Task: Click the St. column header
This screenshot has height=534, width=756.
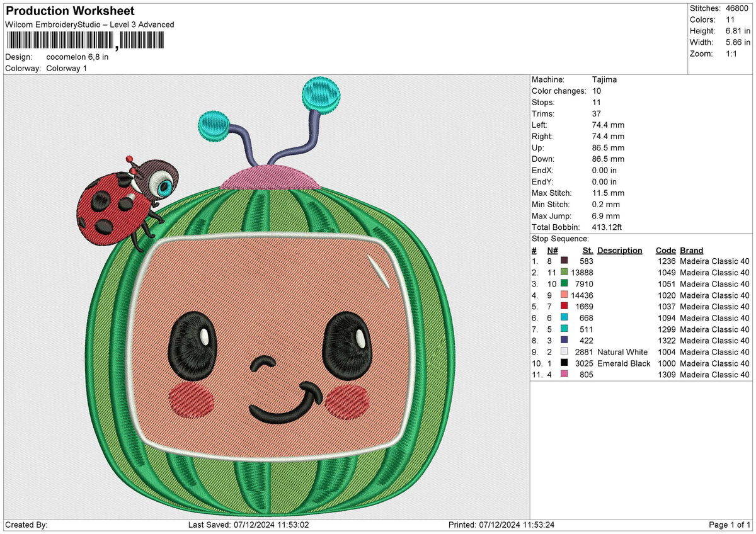Action: pyautogui.click(x=587, y=250)
